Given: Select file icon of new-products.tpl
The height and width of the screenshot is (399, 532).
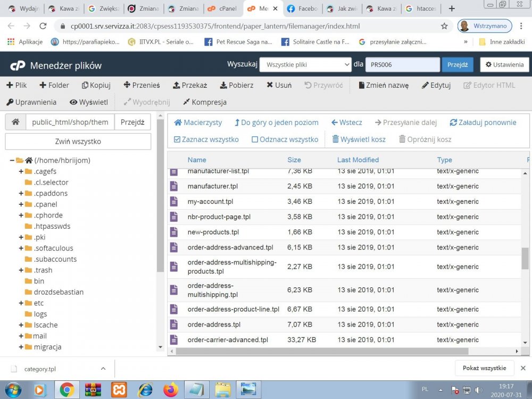Looking at the screenshot, I should (x=174, y=232).
